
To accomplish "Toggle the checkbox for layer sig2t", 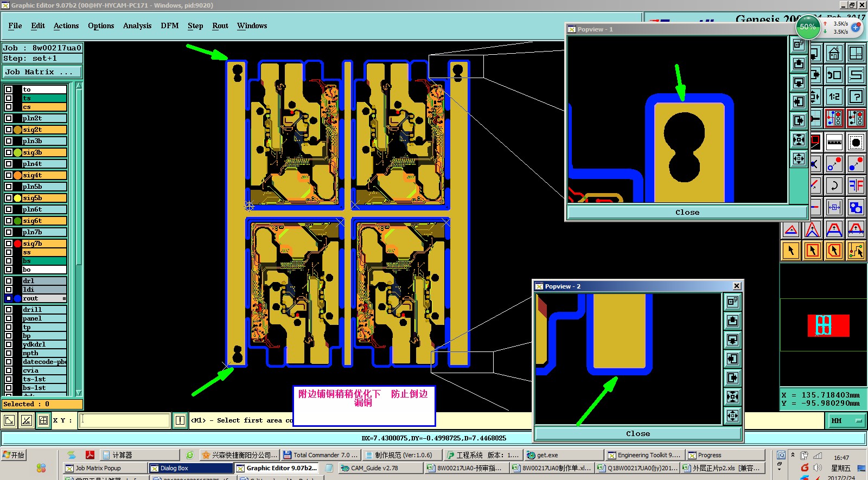I will [9, 130].
